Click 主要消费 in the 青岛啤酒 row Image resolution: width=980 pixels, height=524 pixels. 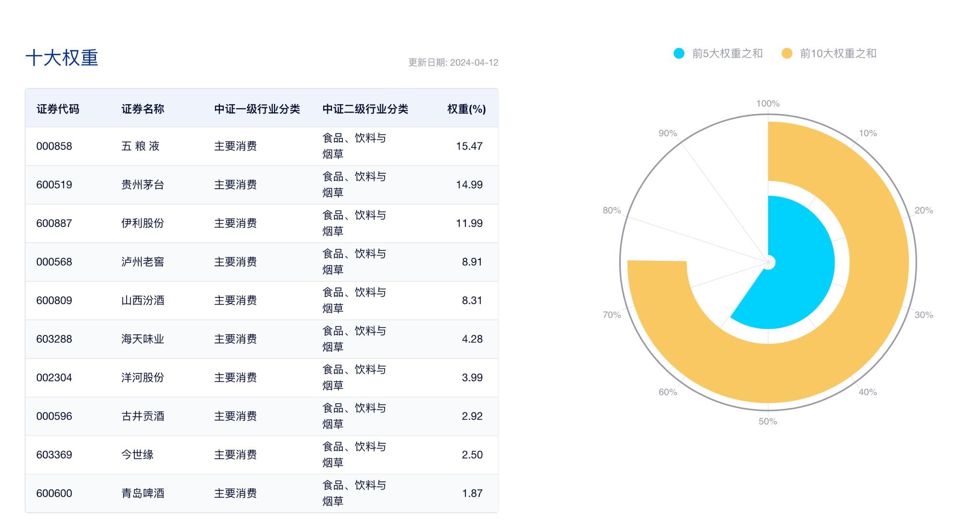(235, 493)
